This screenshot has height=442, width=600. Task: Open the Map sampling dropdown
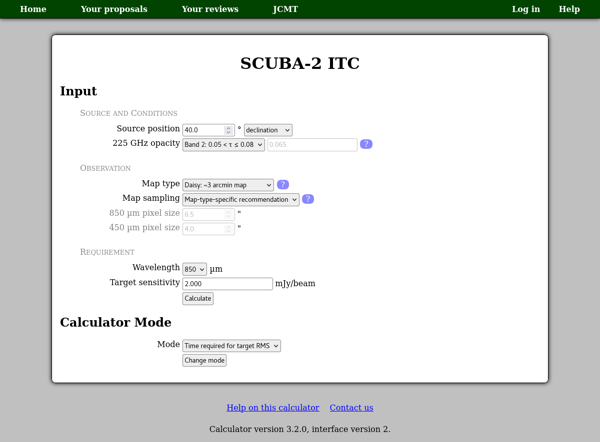(x=241, y=200)
